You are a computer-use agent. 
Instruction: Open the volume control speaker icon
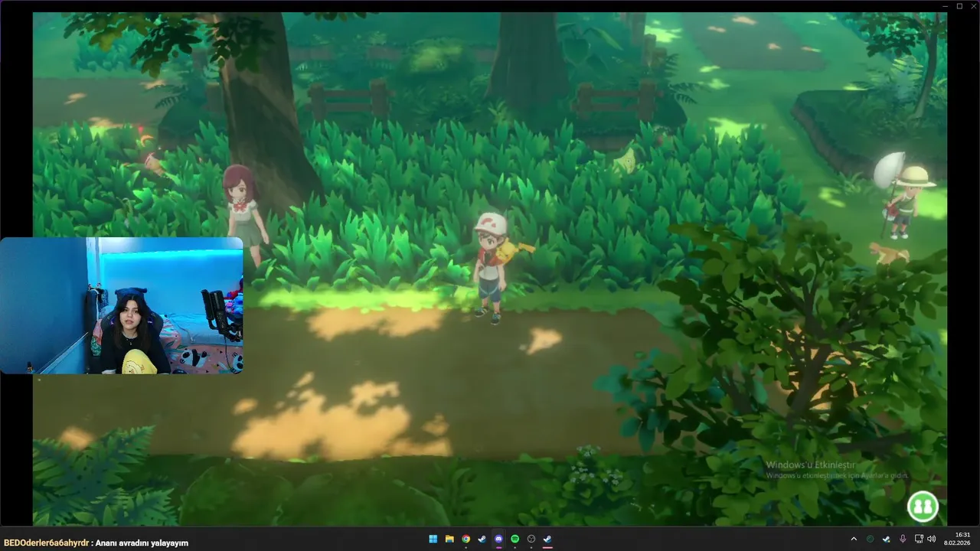[932, 539]
